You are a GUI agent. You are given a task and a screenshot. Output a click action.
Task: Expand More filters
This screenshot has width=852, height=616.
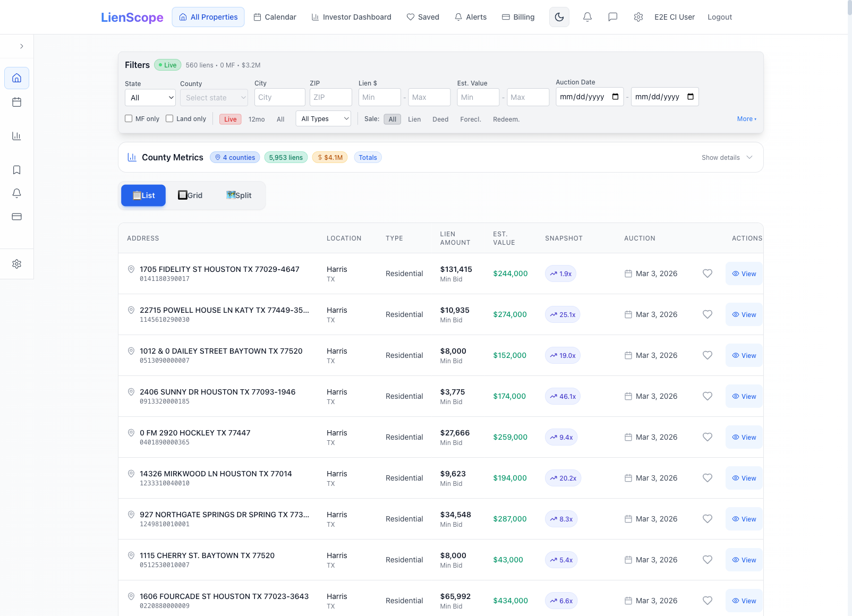point(747,119)
